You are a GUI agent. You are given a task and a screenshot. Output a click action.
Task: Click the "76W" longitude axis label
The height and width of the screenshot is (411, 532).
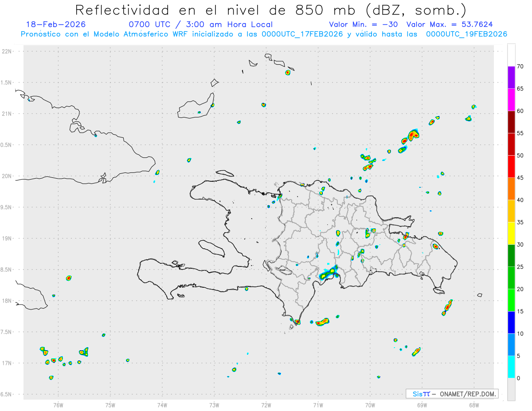[58, 405]
